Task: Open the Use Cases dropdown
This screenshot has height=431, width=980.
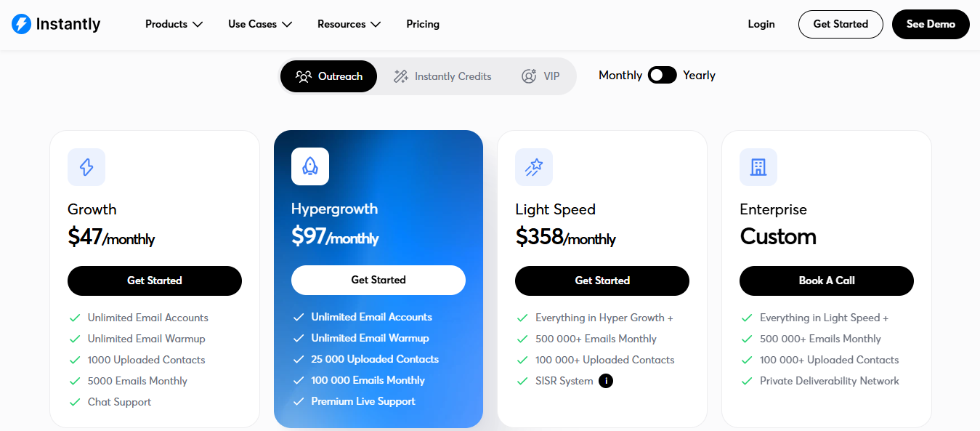Action: point(259,24)
